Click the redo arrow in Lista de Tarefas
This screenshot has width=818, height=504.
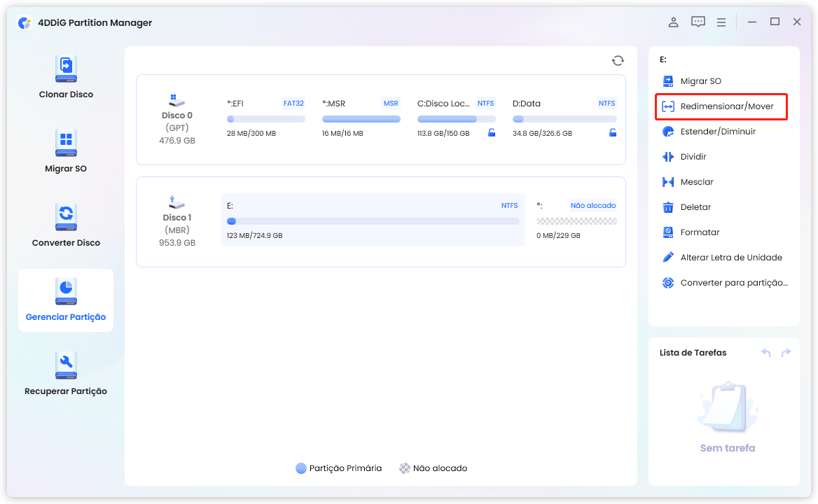pyautogui.click(x=786, y=353)
